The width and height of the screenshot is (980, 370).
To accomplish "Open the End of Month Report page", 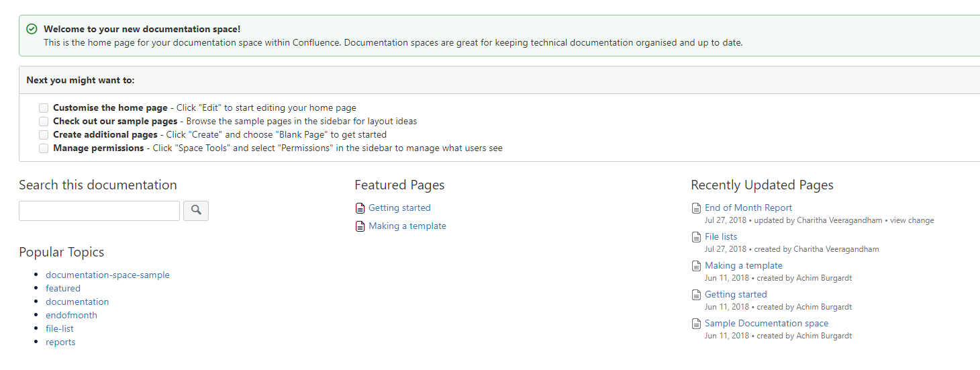I will (748, 208).
